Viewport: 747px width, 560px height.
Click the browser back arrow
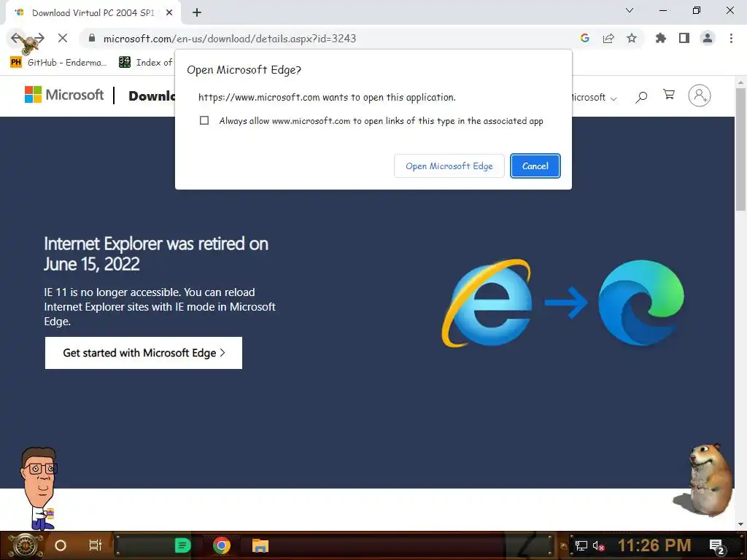tap(16, 38)
